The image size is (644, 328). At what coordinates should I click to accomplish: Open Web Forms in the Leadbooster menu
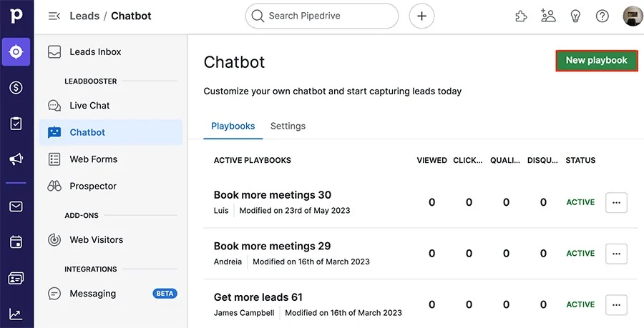93,159
